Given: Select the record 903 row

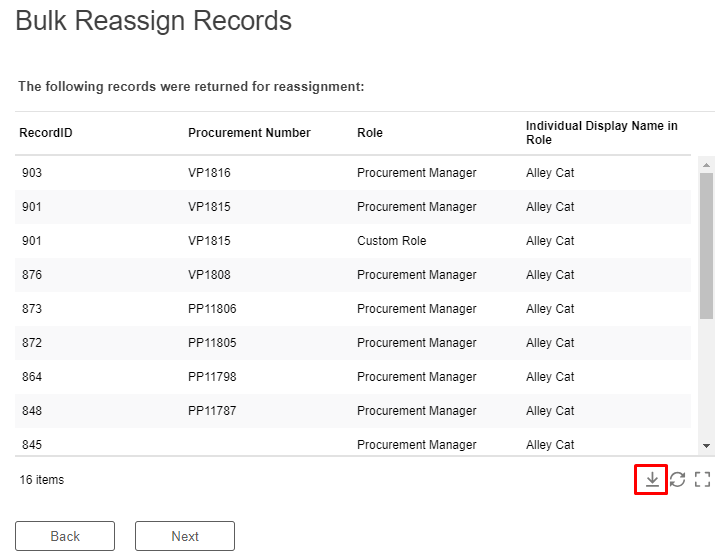Looking at the screenshot, I should (x=353, y=173).
